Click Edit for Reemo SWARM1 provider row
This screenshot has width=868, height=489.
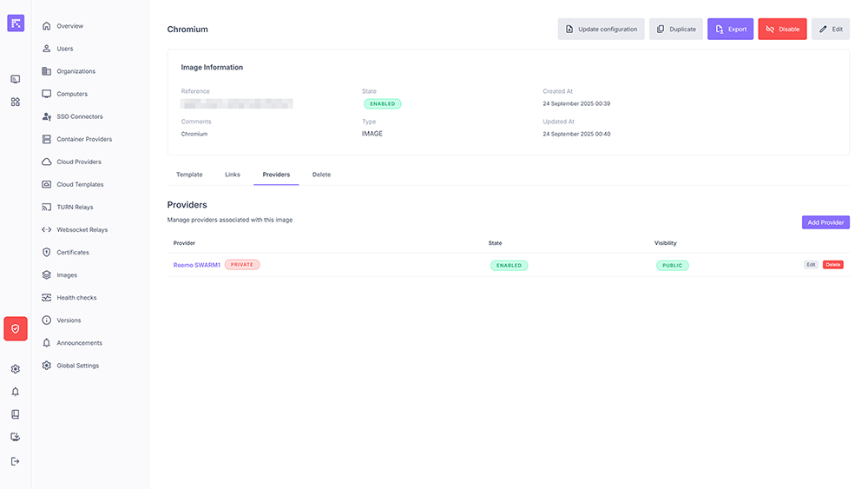coord(811,265)
